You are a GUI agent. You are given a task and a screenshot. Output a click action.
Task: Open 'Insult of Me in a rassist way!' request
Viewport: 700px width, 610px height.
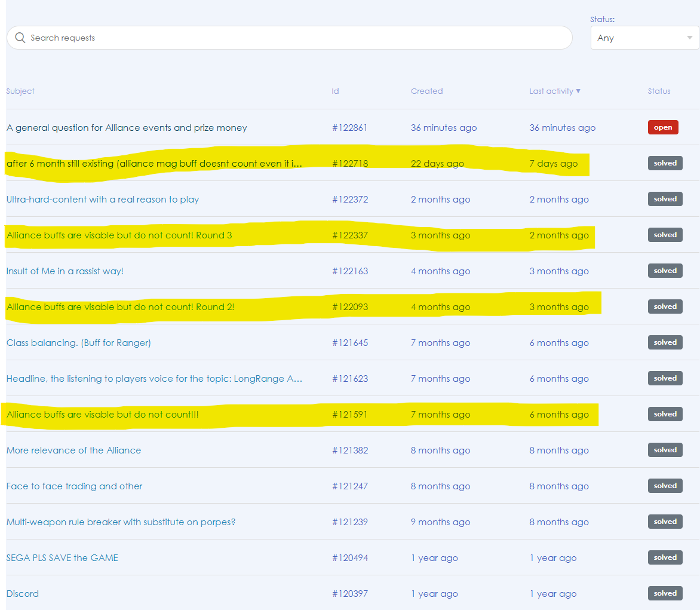pyautogui.click(x=65, y=271)
